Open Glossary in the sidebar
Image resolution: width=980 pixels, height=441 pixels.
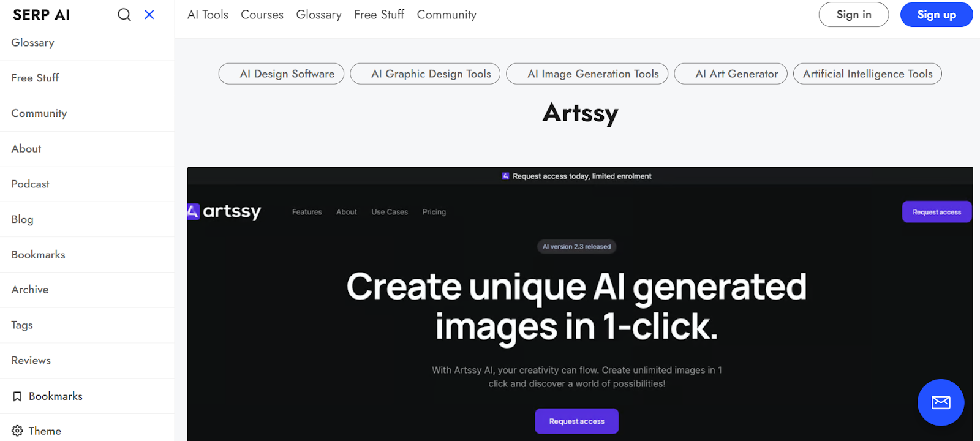pyautogui.click(x=87, y=43)
